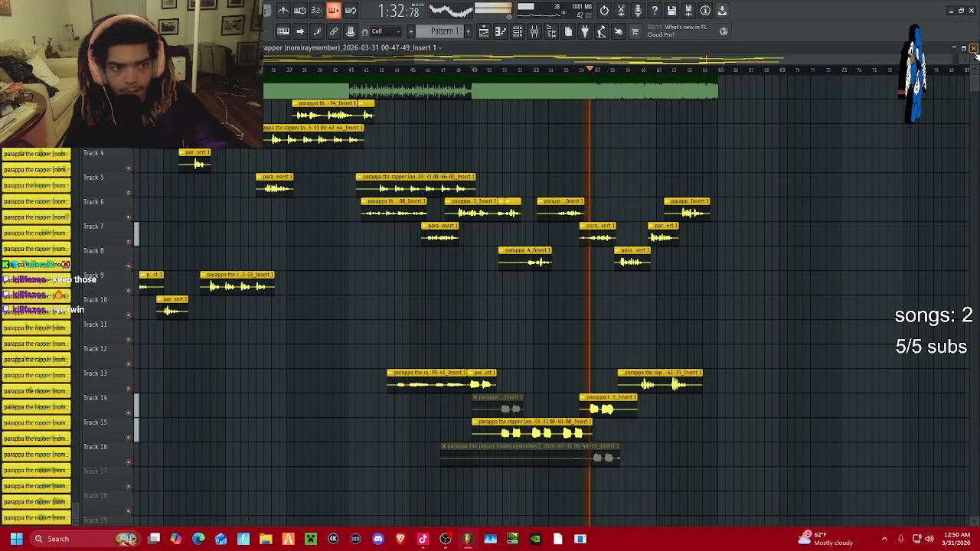The height and width of the screenshot is (551, 980).
Task: Toggle the metronome button
Action: click(x=283, y=11)
